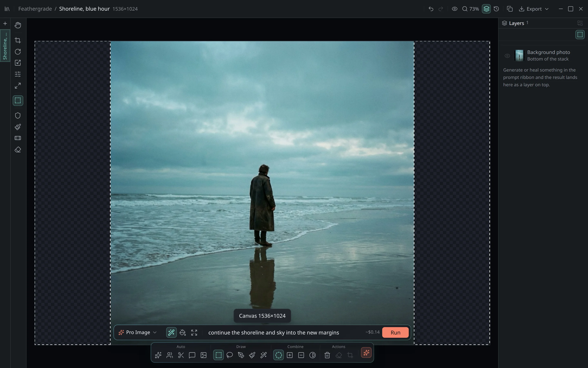Open the history clock panel
588x368 pixels.
click(496, 9)
